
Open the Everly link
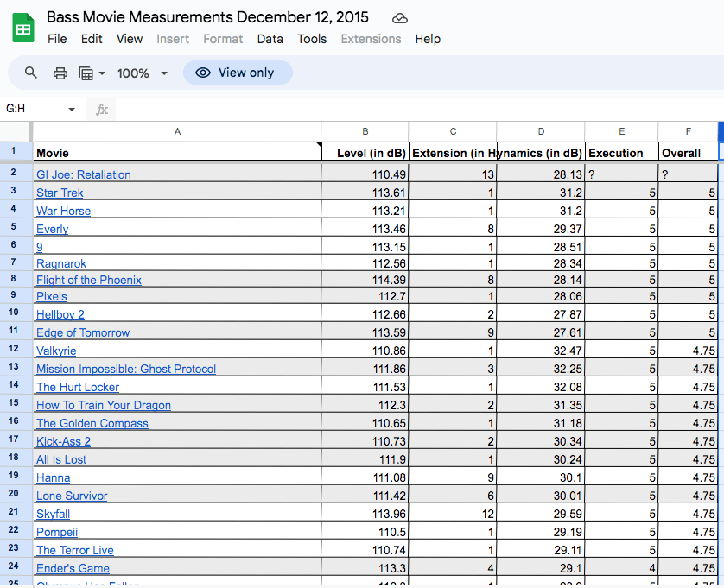[x=52, y=229]
